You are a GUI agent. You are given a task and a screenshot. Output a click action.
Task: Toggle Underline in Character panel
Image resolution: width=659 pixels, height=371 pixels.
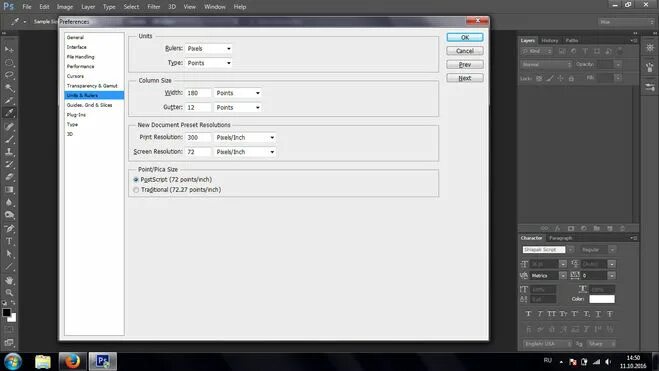[x=598, y=314]
